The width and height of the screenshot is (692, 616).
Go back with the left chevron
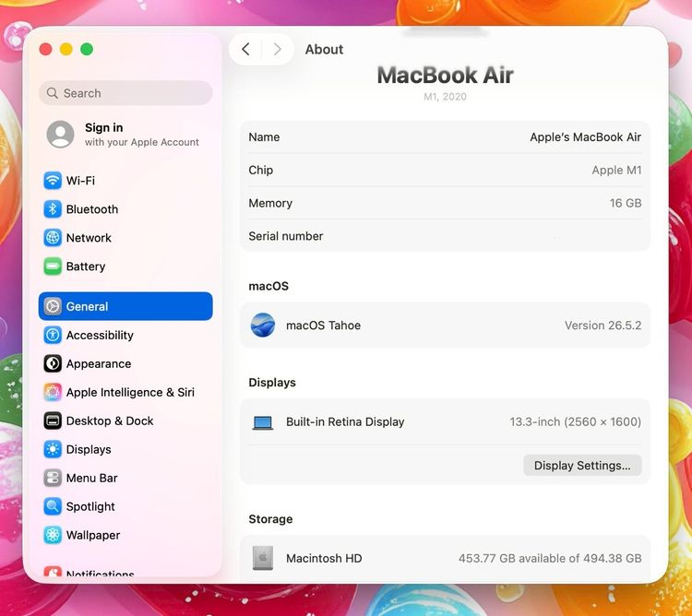tap(245, 49)
